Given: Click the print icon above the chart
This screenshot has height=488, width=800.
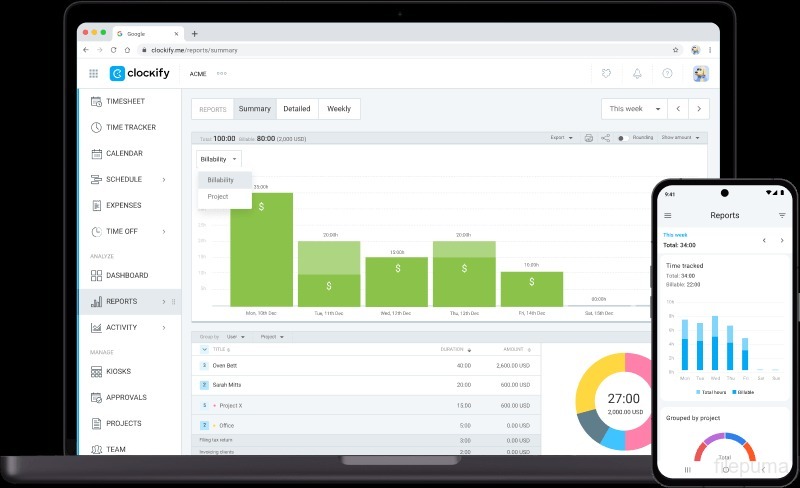Looking at the screenshot, I should click(x=589, y=138).
